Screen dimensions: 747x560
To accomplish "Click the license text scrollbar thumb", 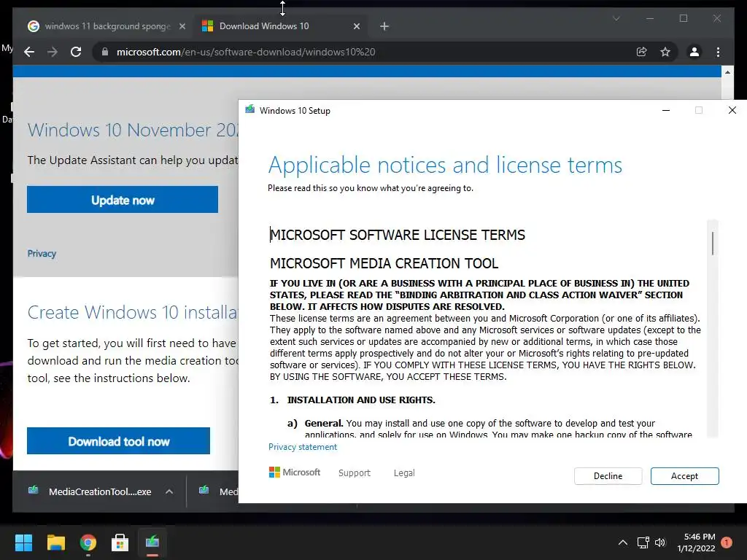I will pyautogui.click(x=713, y=243).
